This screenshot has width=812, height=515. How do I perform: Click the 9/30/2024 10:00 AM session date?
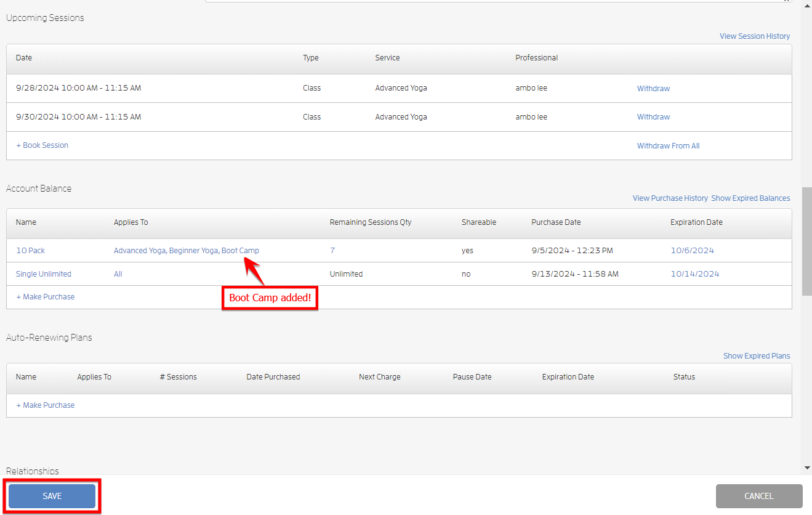[78, 116]
